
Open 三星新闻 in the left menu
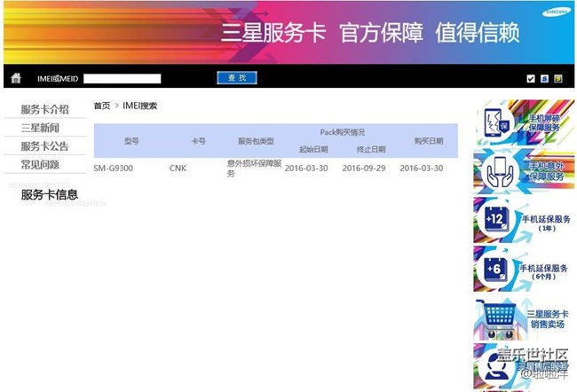pyautogui.click(x=40, y=128)
